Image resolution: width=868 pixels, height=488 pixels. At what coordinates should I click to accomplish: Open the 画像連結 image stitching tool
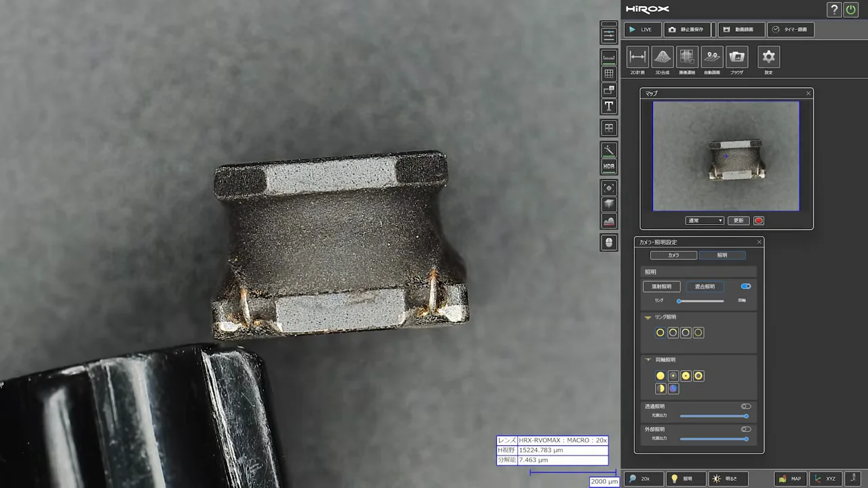tap(687, 57)
